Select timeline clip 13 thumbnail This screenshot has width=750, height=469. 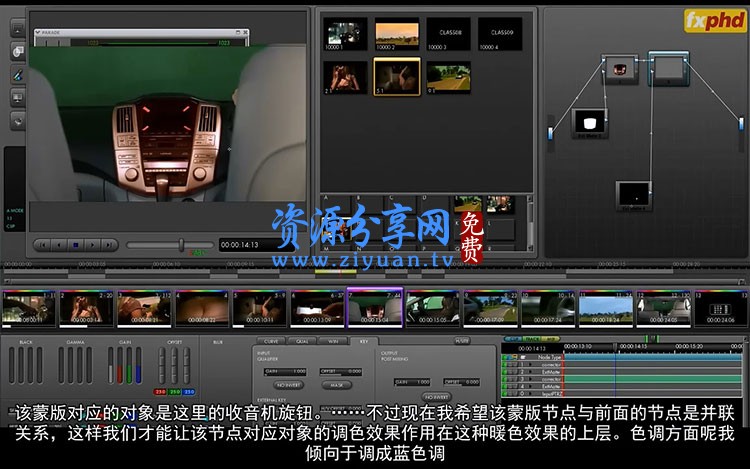[721, 309]
